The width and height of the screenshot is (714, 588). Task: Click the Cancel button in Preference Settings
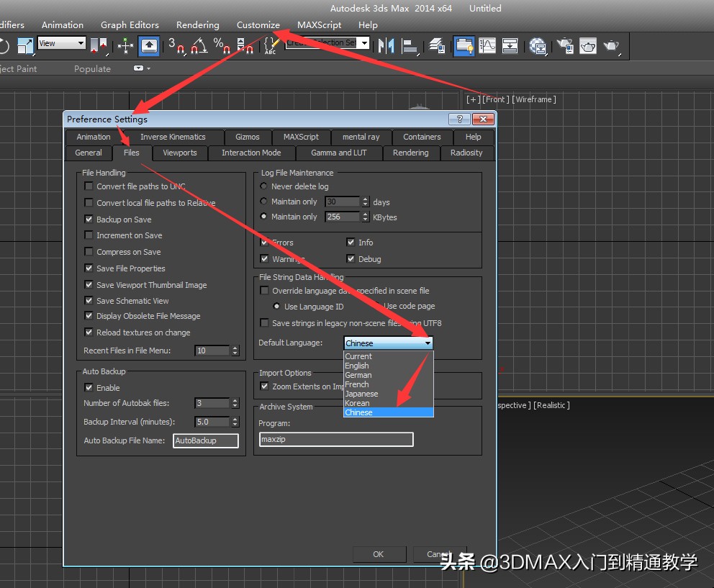(439, 554)
